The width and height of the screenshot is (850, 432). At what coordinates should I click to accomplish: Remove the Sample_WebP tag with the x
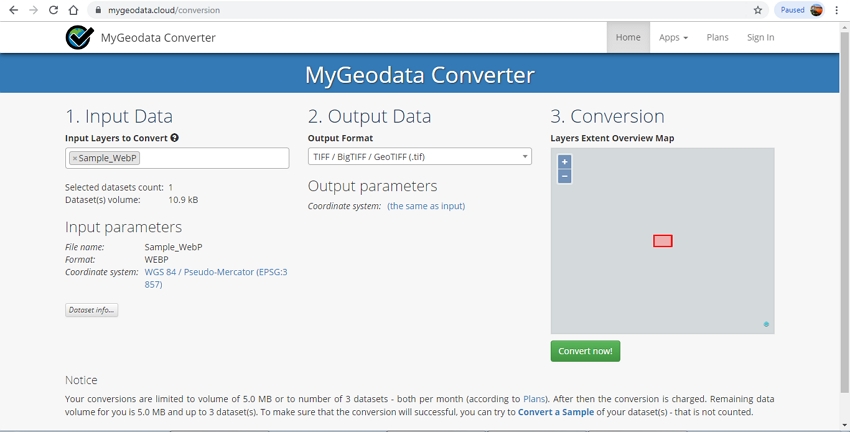point(75,158)
